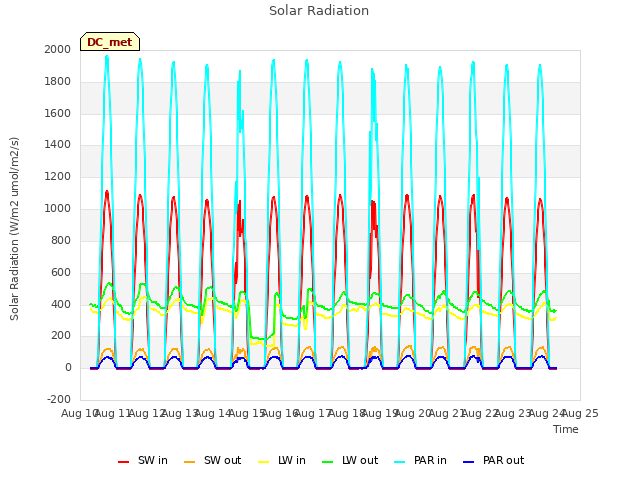Click the Aug 16 x-axis label
640x480 pixels.
point(280,413)
